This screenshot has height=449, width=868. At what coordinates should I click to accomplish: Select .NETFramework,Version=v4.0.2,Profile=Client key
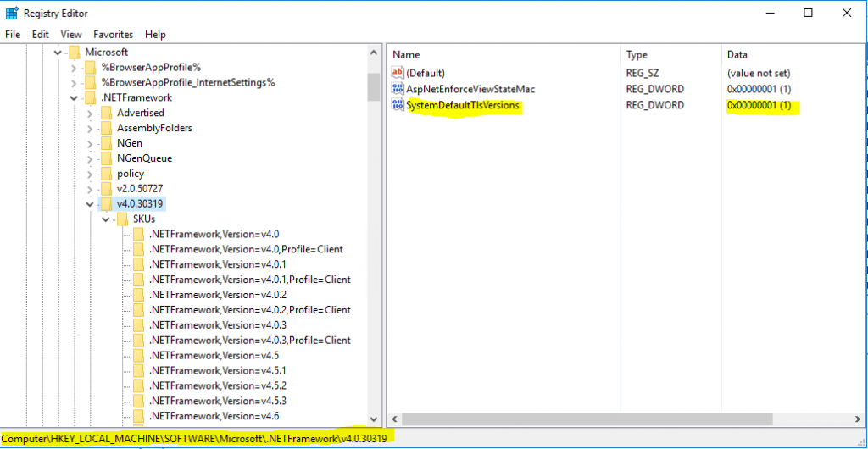250,310
